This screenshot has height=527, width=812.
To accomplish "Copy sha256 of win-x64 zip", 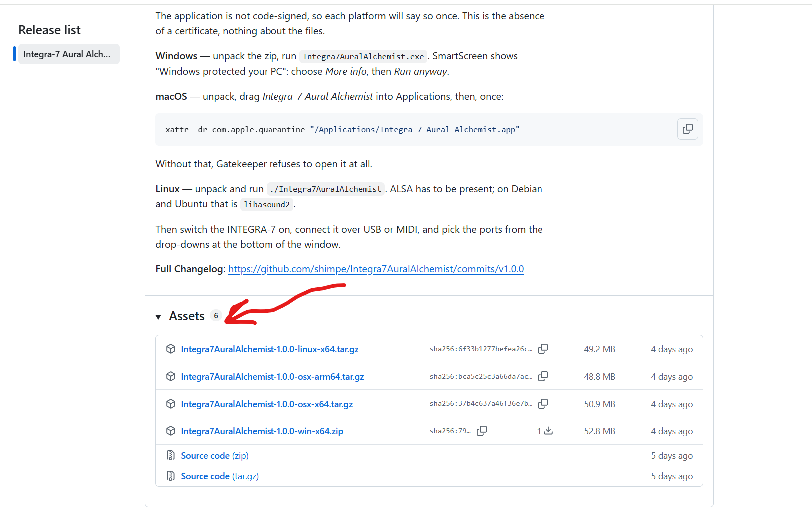I will [x=482, y=431].
